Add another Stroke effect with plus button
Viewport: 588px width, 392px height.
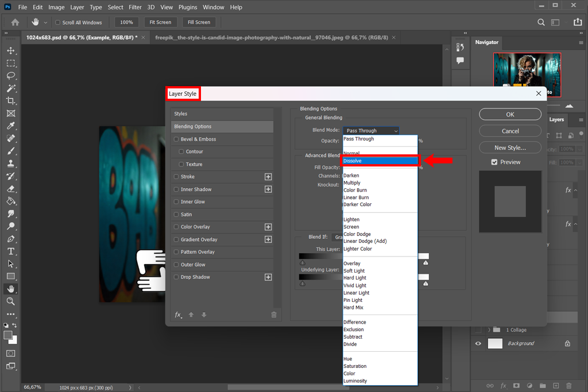pyautogui.click(x=268, y=177)
